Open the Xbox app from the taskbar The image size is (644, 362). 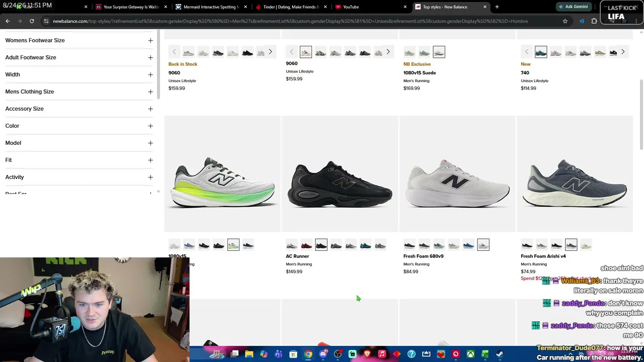pyautogui.click(x=470, y=354)
